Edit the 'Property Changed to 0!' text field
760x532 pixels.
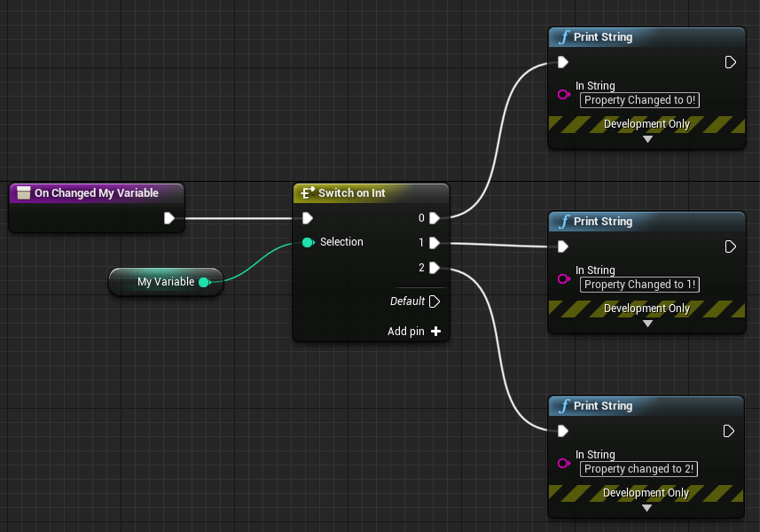(639, 100)
